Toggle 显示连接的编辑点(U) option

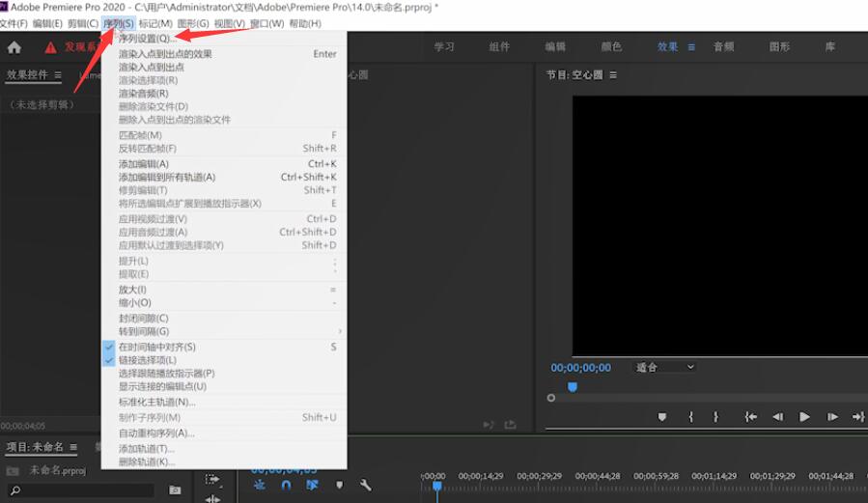coord(224,387)
